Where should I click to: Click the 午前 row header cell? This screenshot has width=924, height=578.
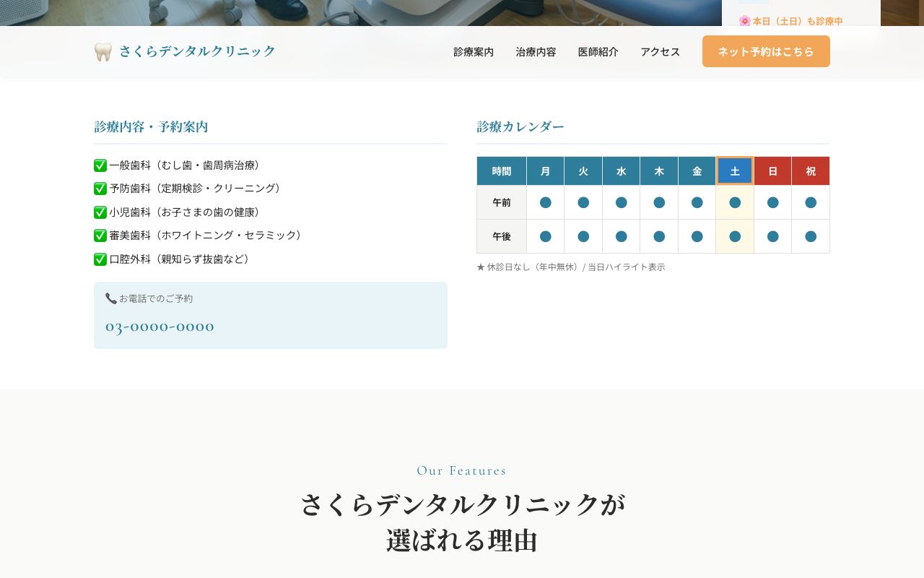(x=501, y=202)
